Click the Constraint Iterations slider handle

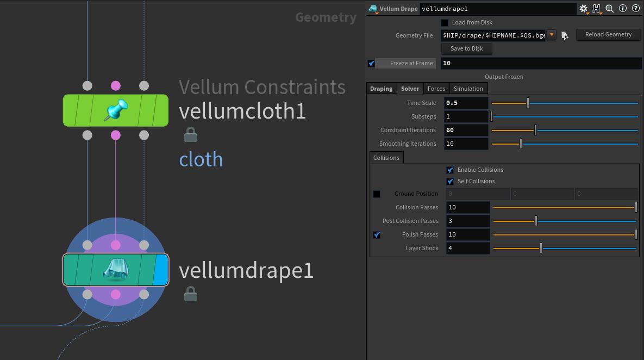pos(535,131)
